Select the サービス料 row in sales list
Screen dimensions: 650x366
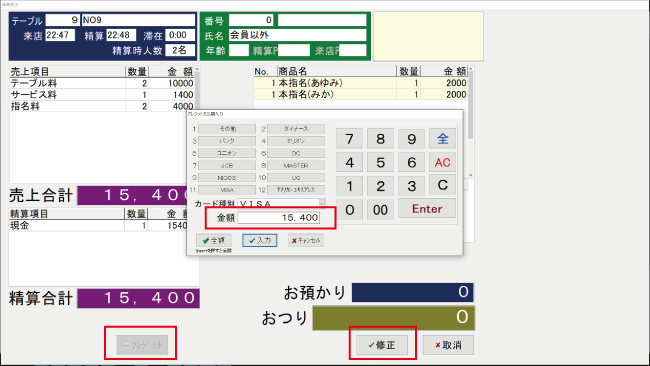click(x=102, y=95)
